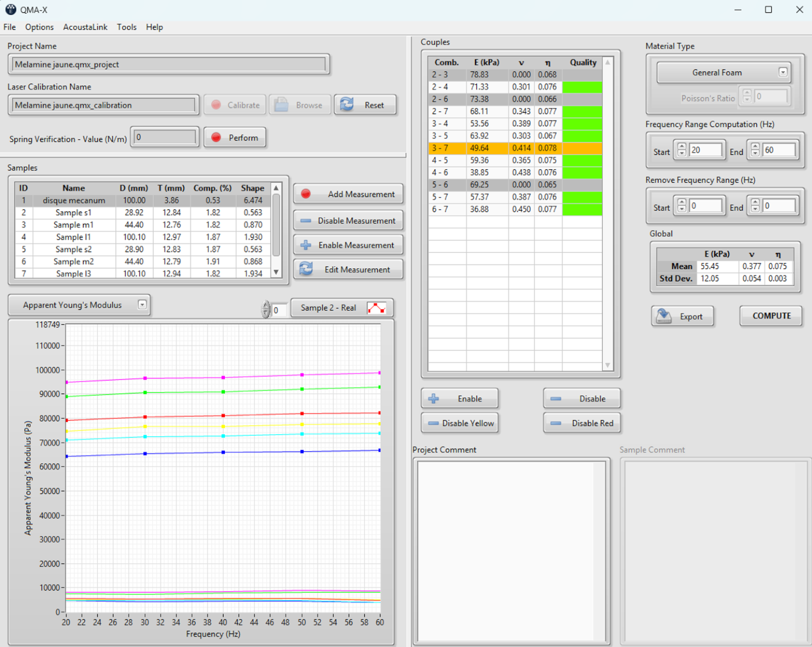Click the Reset calibration button label
The width and height of the screenshot is (812, 647).
[x=374, y=105]
